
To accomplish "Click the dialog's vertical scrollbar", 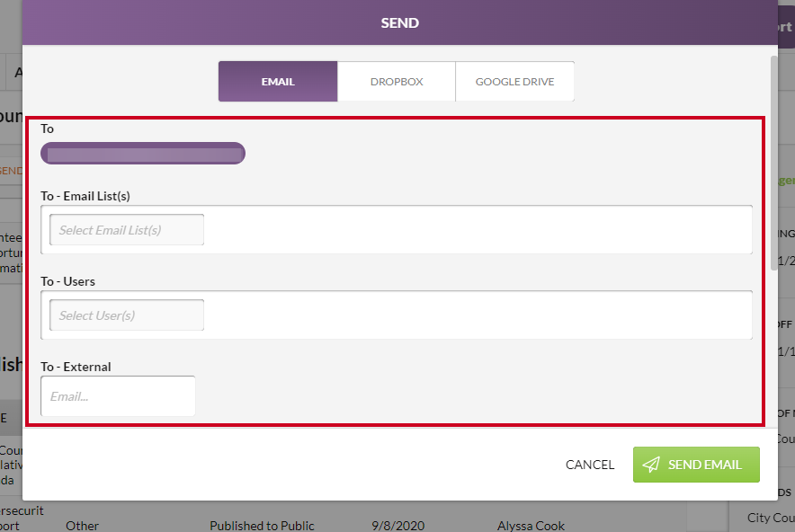I will (773, 164).
